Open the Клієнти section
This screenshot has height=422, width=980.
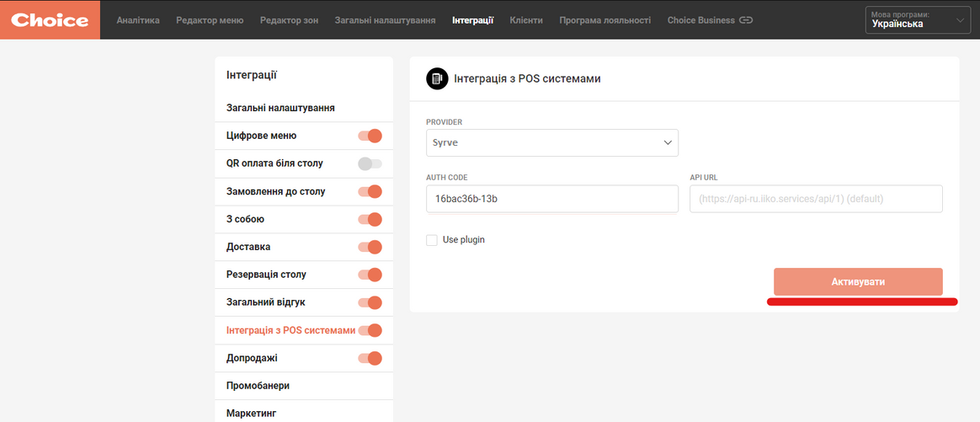click(x=526, y=20)
